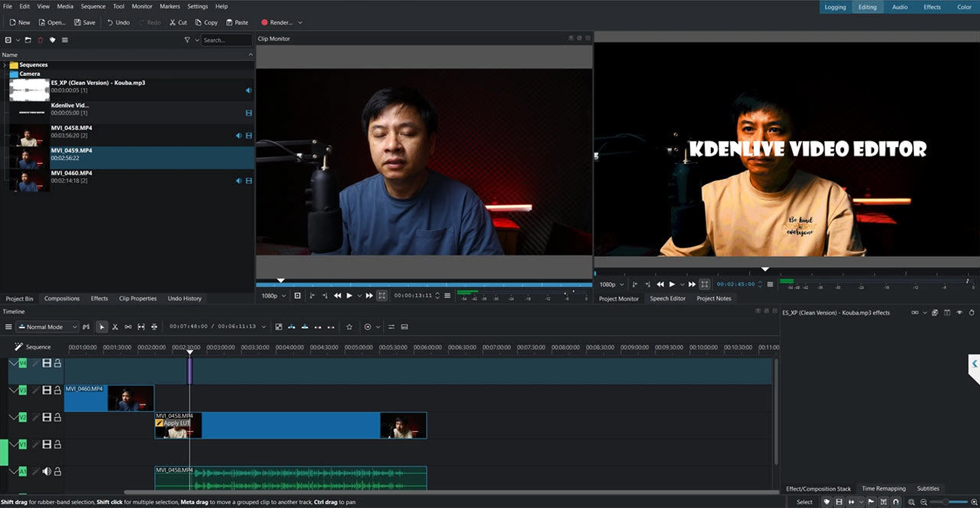Image resolution: width=980 pixels, height=511 pixels.
Task: Toggle V2 track as active target
Action: coord(23,417)
